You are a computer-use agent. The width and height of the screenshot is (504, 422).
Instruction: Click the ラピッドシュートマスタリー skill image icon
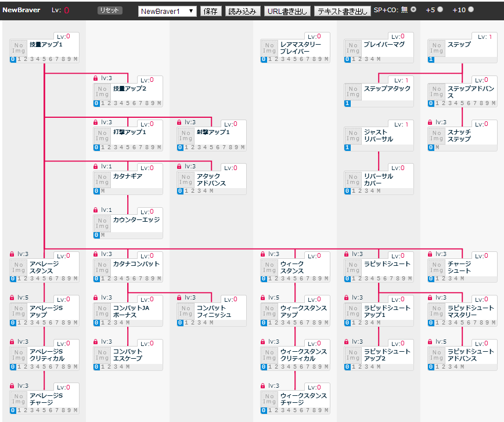click(437, 311)
